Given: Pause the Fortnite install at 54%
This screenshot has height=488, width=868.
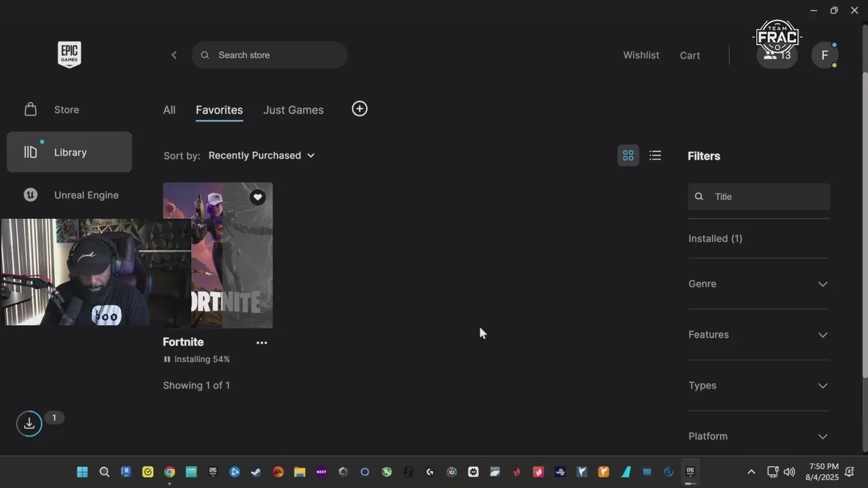Looking at the screenshot, I should coord(167,359).
